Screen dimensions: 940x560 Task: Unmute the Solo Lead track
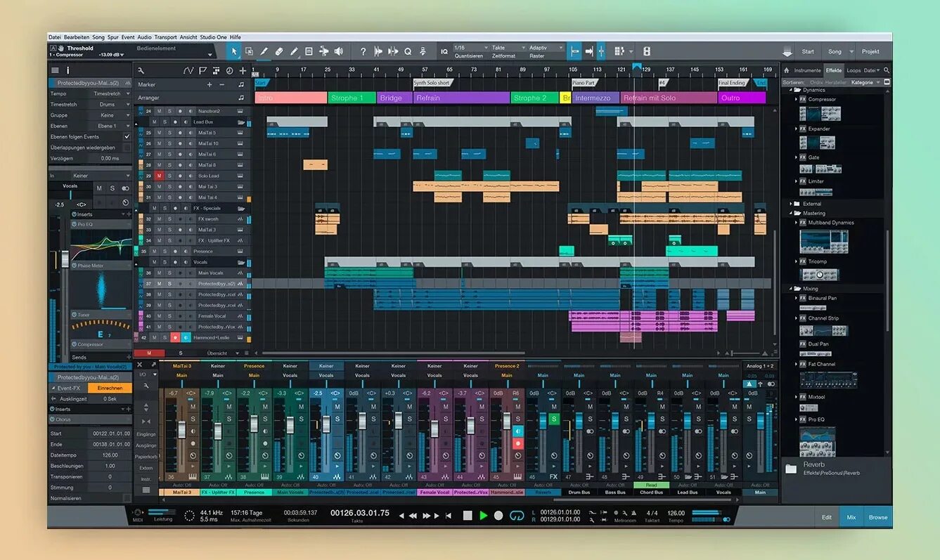pos(160,176)
